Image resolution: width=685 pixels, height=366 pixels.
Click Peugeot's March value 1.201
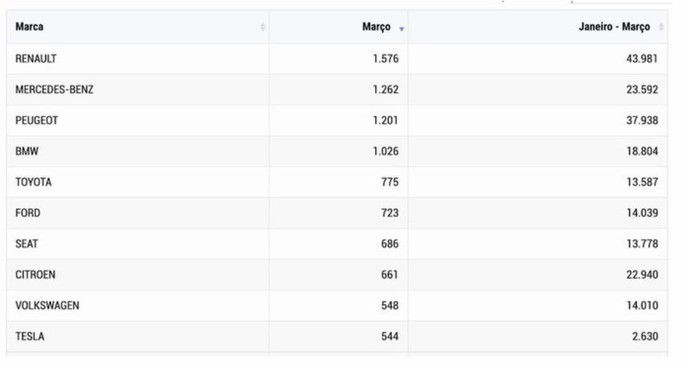(x=385, y=121)
